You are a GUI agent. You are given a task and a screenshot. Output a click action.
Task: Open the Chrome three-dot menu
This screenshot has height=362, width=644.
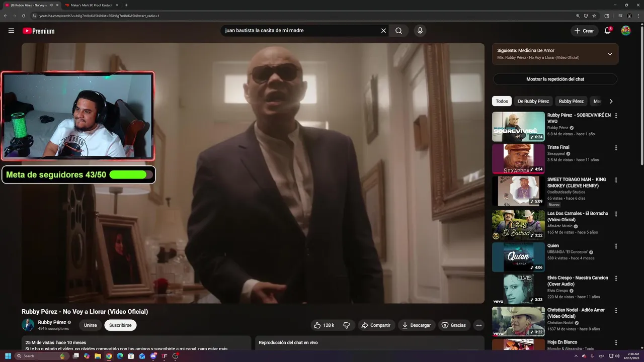638,16
